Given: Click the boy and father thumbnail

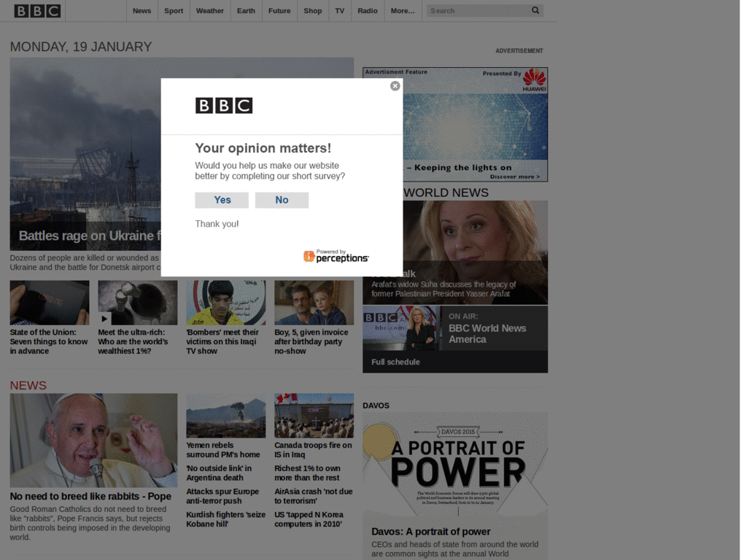Looking at the screenshot, I should (314, 303).
